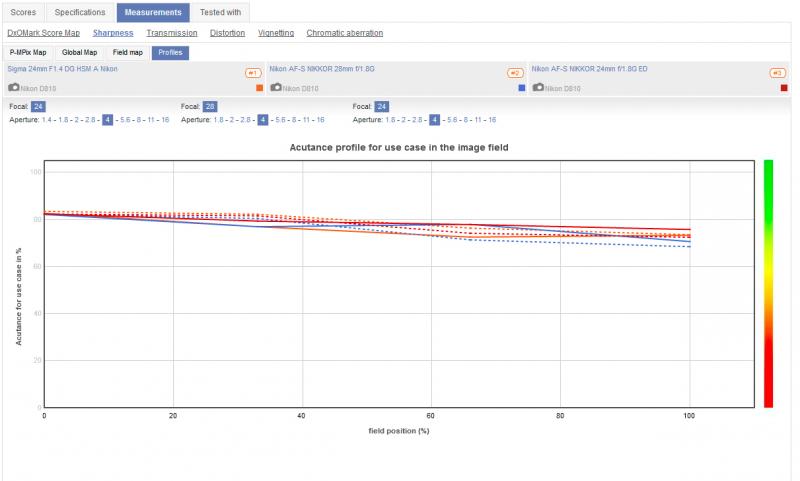This screenshot has height=481, width=800.
Task: Set NIKKOR 24mm aperture to 8
Action: tap(466, 120)
